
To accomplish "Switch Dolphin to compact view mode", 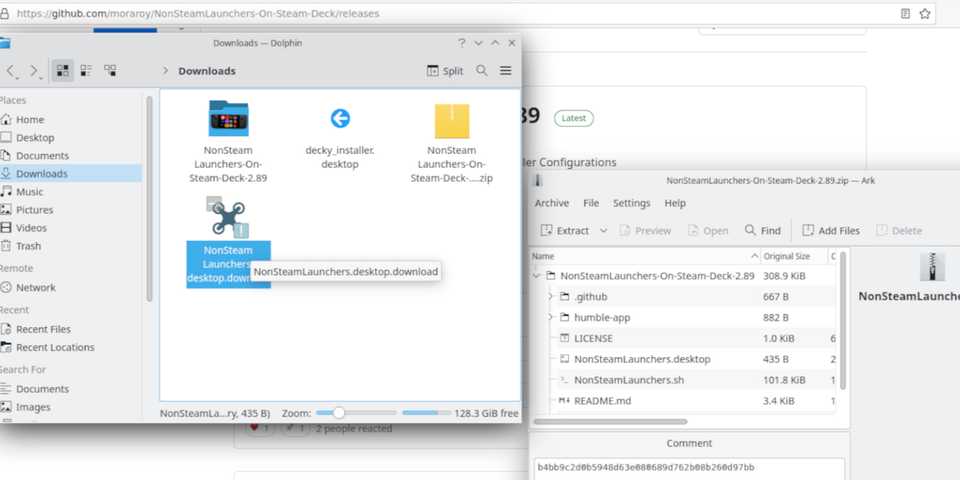I will pos(86,71).
